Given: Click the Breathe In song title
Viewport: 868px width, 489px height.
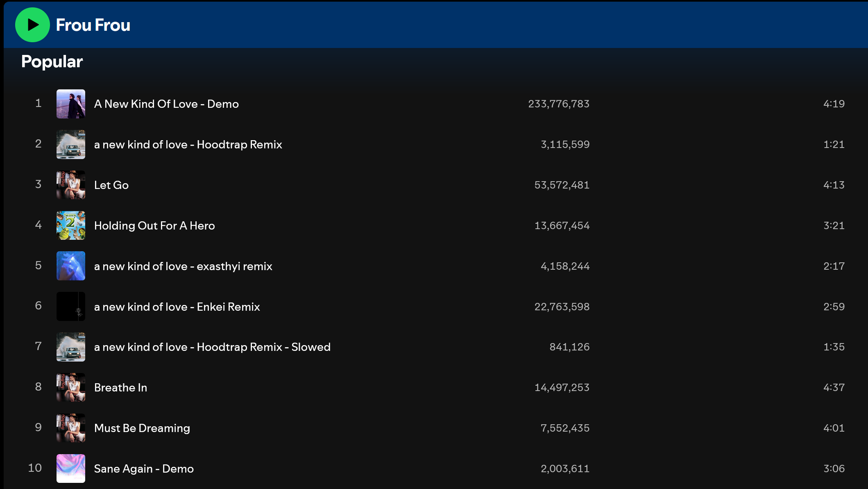Looking at the screenshot, I should tap(120, 387).
